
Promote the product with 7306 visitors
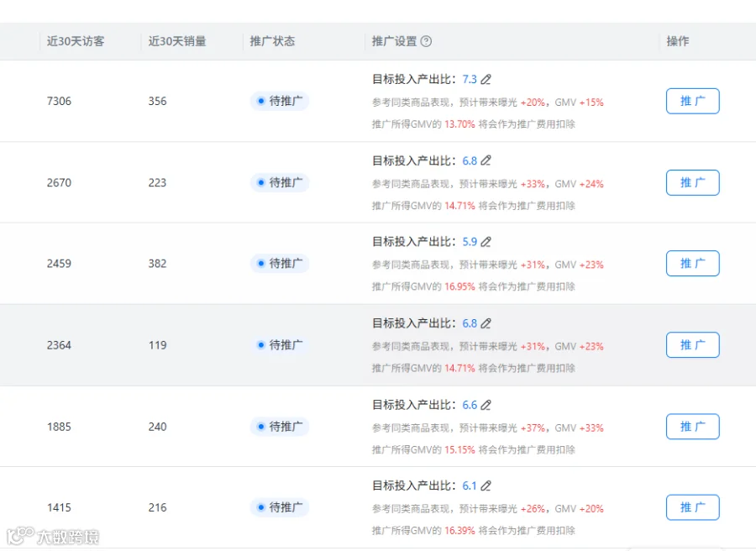(x=692, y=101)
